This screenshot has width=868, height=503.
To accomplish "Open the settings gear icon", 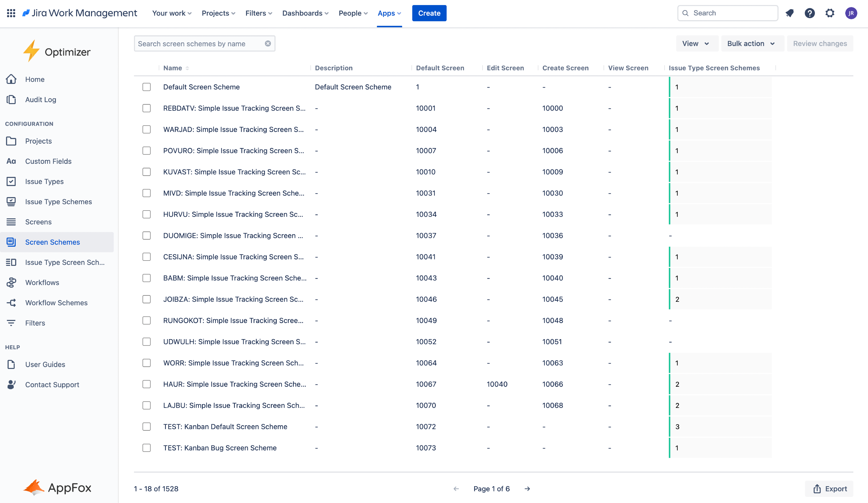I will coord(830,13).
